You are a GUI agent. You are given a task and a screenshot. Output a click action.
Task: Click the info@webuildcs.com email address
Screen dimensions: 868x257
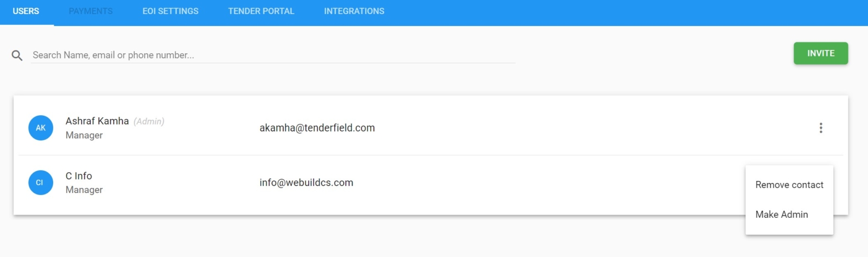(x=307, y=183)
